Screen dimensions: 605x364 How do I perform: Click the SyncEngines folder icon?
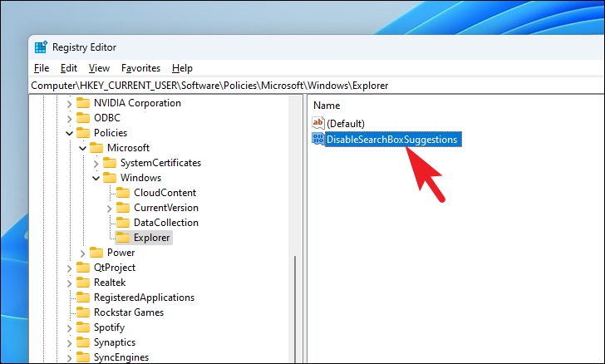(x=83, y=357)
